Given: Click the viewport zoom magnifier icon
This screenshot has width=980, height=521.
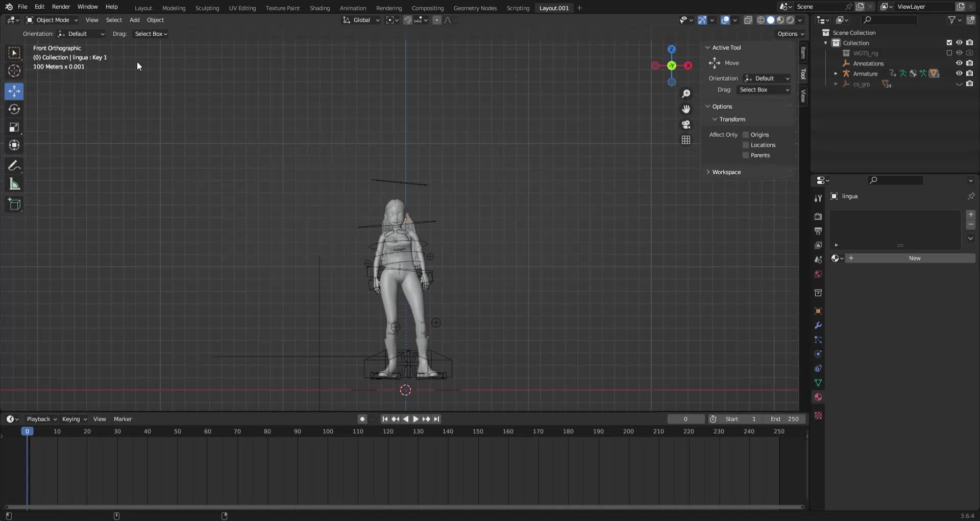Looking at the screenshot, I should click(x=686, y=93).
